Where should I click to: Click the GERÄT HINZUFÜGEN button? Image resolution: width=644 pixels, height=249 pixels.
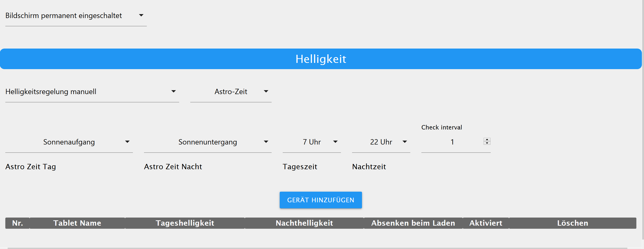321,200
